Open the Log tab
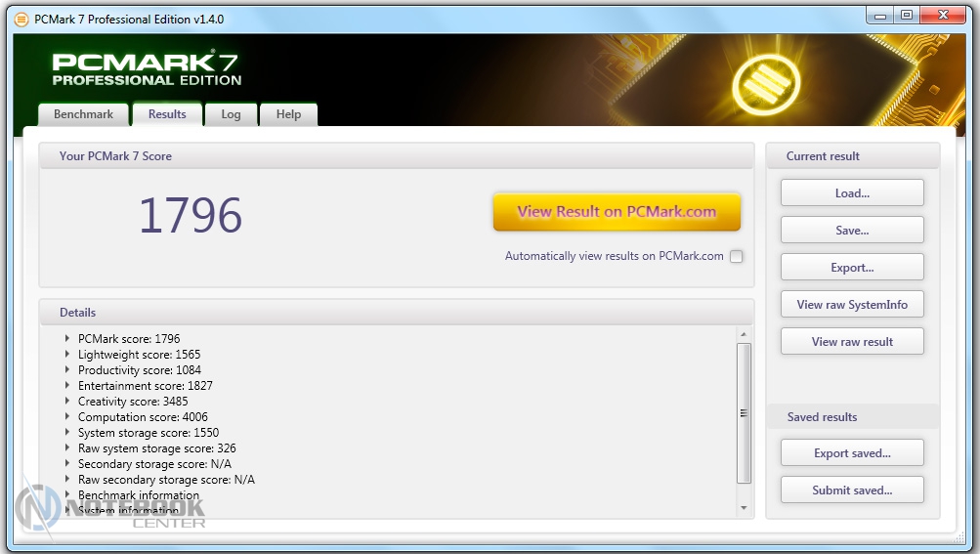The image size is (980, 554). pos(231,114)
